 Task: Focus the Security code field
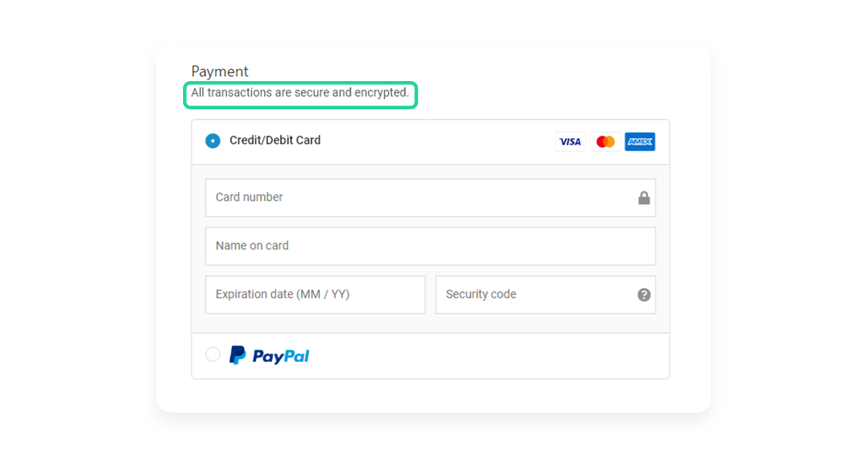pyautogui.click(x=545, y=295)
